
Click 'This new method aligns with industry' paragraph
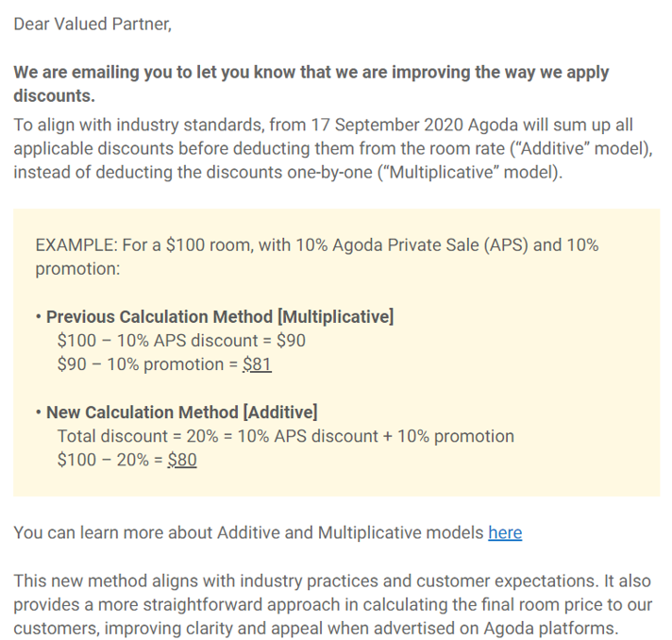(332, 604)
